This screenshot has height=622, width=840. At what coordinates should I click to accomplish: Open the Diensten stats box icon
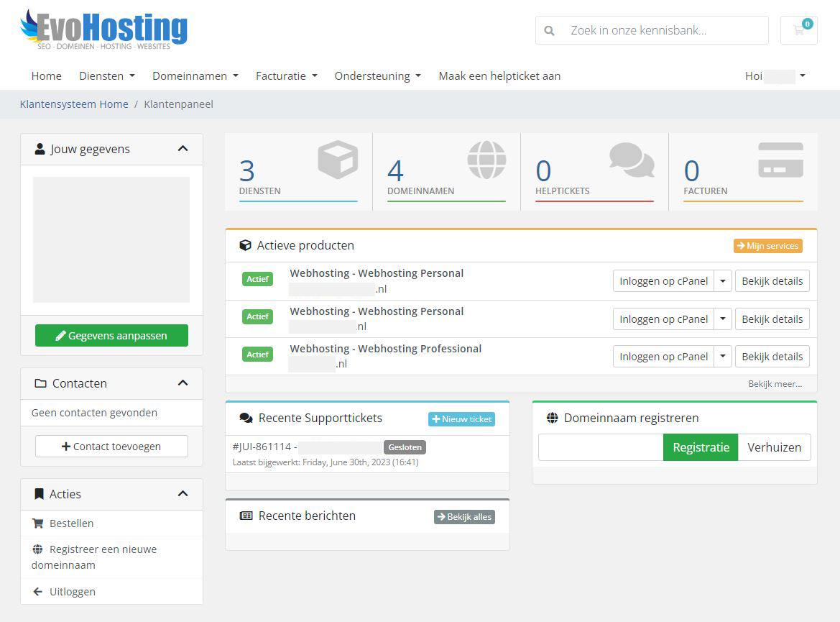coord(337,160)
